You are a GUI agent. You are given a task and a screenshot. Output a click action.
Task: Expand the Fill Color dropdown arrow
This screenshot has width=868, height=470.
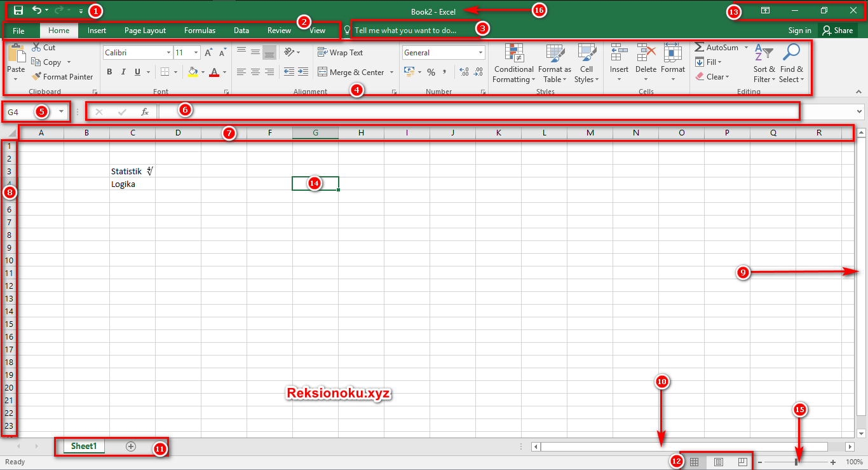[x=203, y=72]
